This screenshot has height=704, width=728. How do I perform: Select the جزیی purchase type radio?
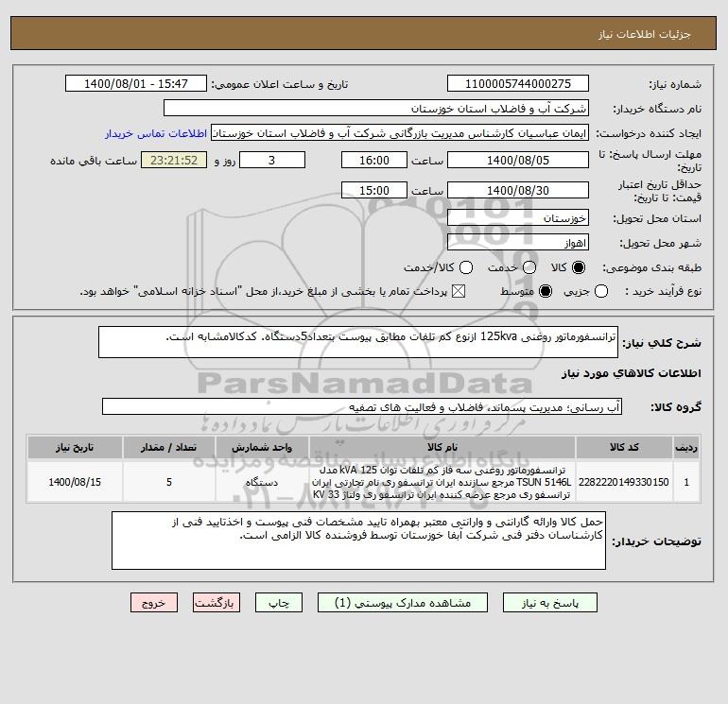point(601,291)
